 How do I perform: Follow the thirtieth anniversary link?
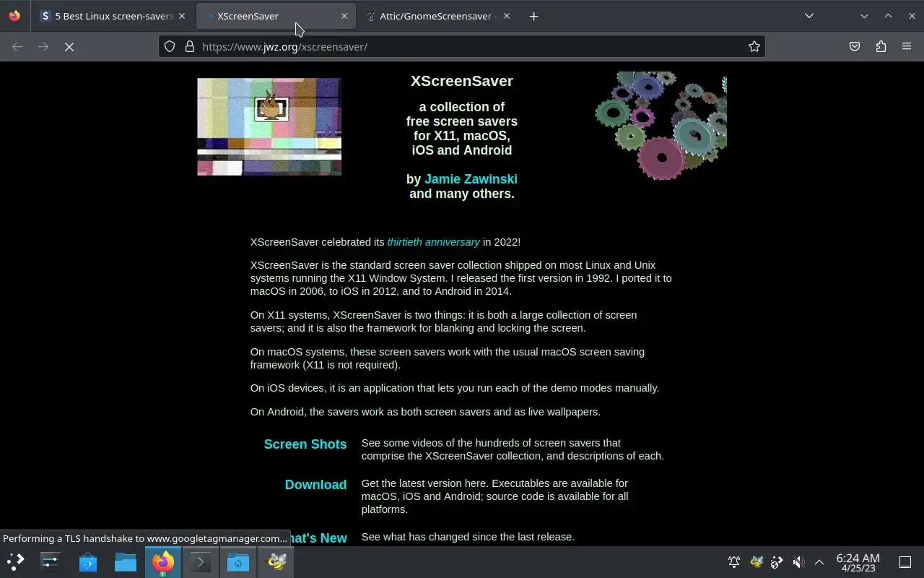433,242
